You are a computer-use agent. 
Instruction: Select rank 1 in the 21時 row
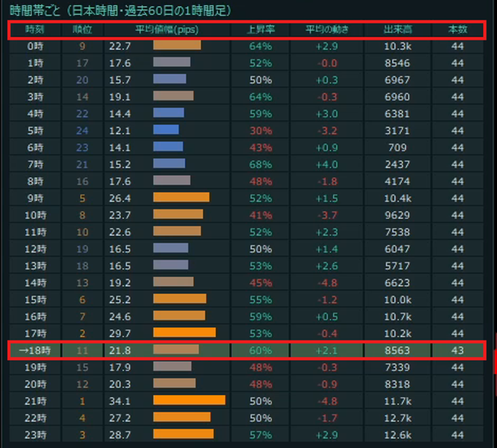point(82,401)
